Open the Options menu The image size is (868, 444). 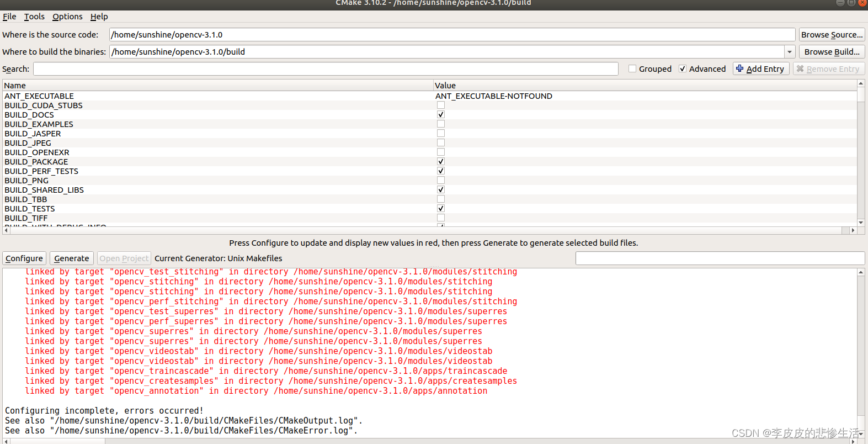(67, 17)
